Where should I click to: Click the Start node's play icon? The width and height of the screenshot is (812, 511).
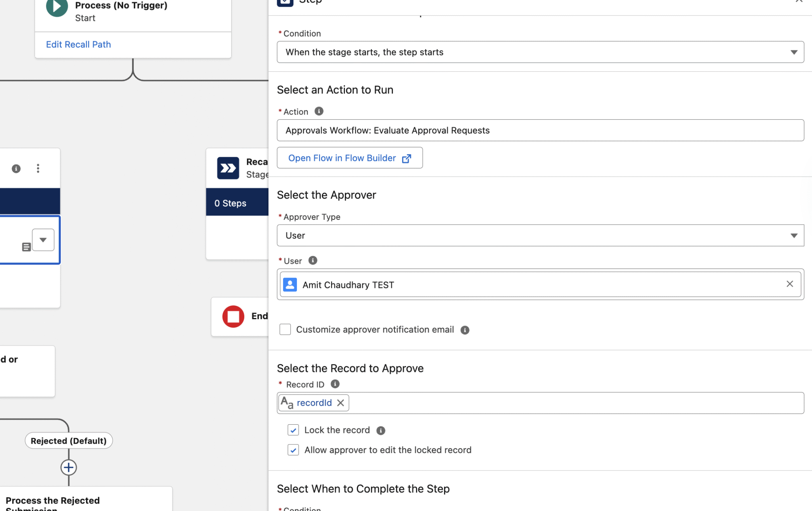[x=56, y=7]
